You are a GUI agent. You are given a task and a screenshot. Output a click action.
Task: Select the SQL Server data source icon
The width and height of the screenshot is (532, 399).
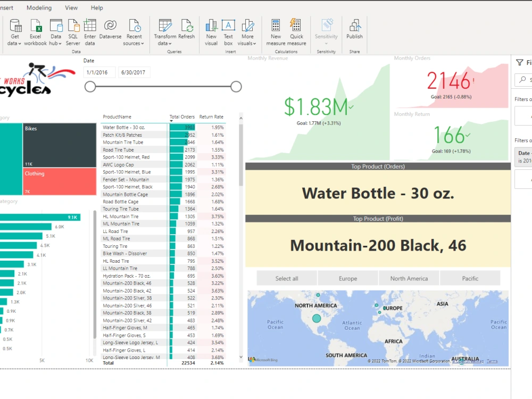pyautogui.click(x=73, y=29)
